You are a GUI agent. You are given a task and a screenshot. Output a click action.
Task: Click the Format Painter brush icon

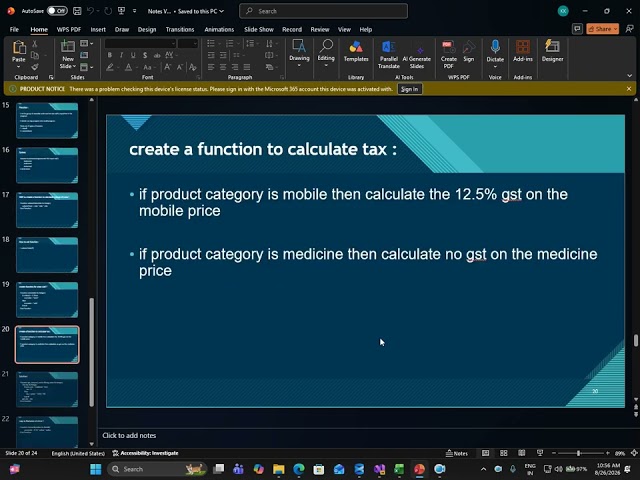[x=35, y=67]
